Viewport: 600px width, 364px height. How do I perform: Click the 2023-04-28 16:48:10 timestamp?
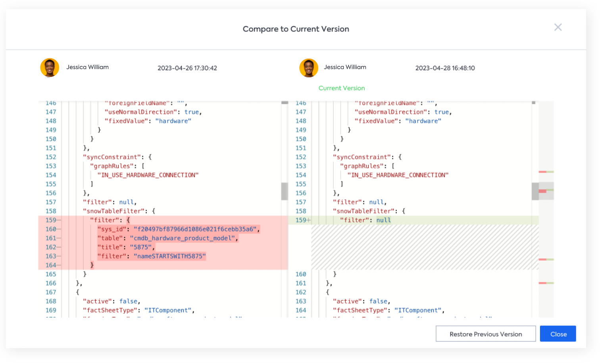(445, 68)
